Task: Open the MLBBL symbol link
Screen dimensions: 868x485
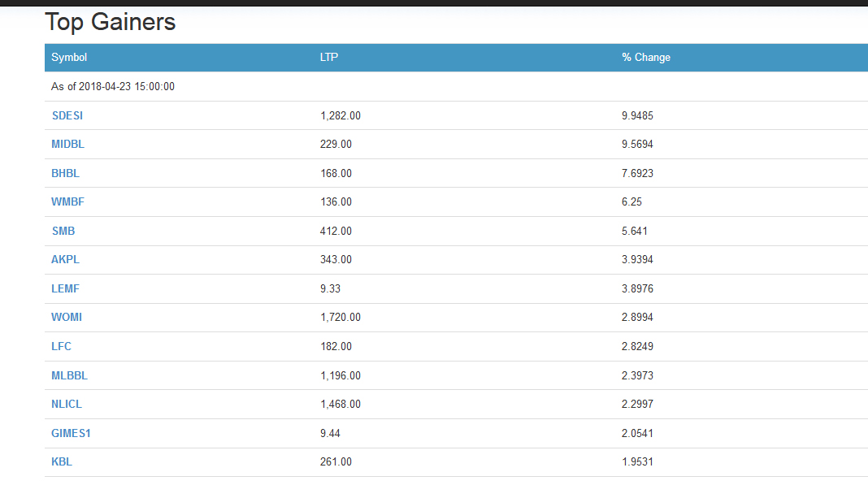Action: tap(69, 375)
